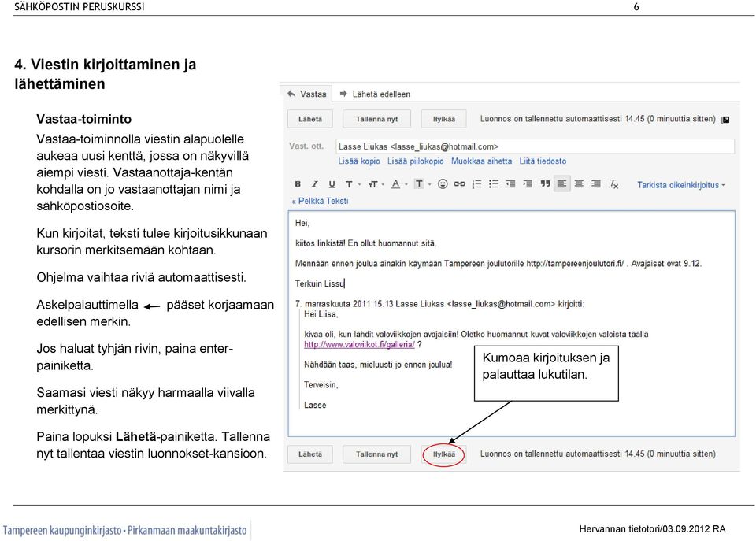The height and width of the screenshot is (541, 756).
Task: Align text to the right
Action: coord(596,184)
